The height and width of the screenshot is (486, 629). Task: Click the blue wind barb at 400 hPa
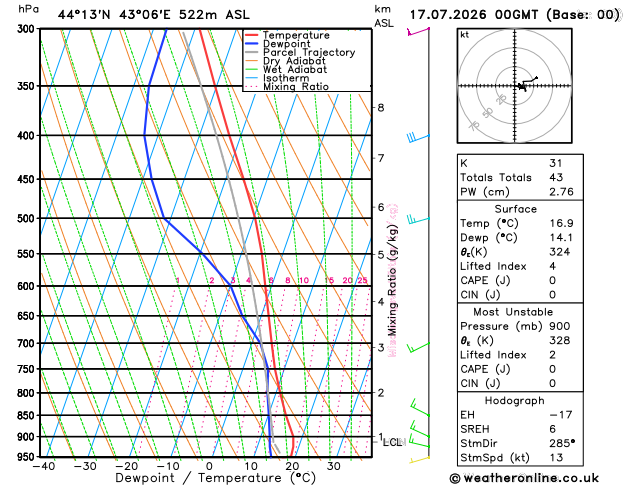coord(418,138)
